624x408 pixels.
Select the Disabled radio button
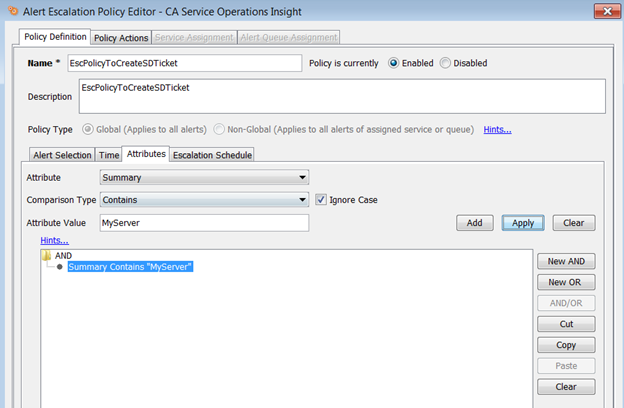pyautogui.click(x=445, y=63)
